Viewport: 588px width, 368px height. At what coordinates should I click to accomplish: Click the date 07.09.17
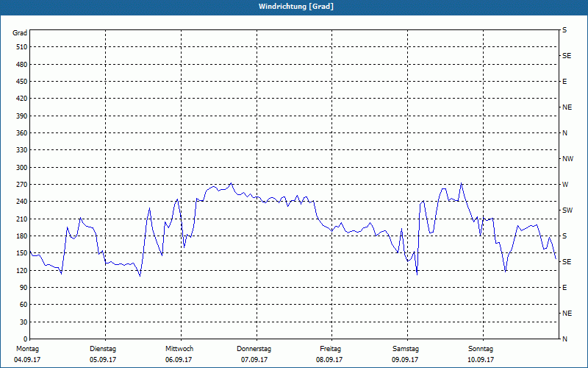254,360
